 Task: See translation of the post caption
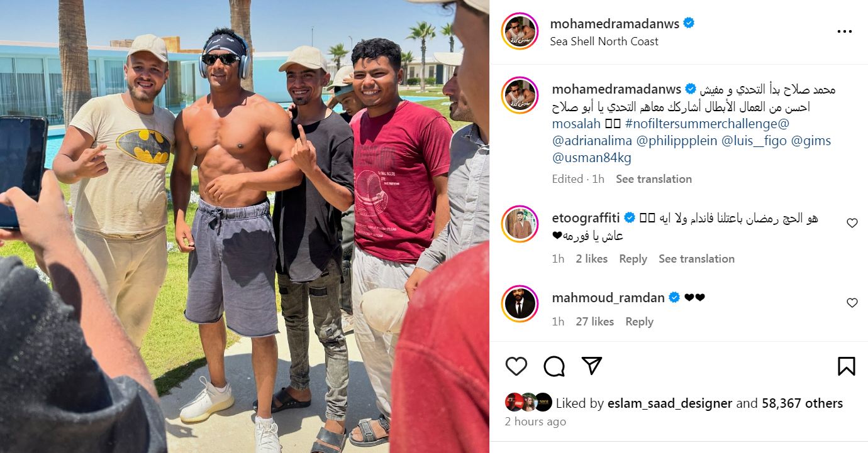(x=654, y=179)
